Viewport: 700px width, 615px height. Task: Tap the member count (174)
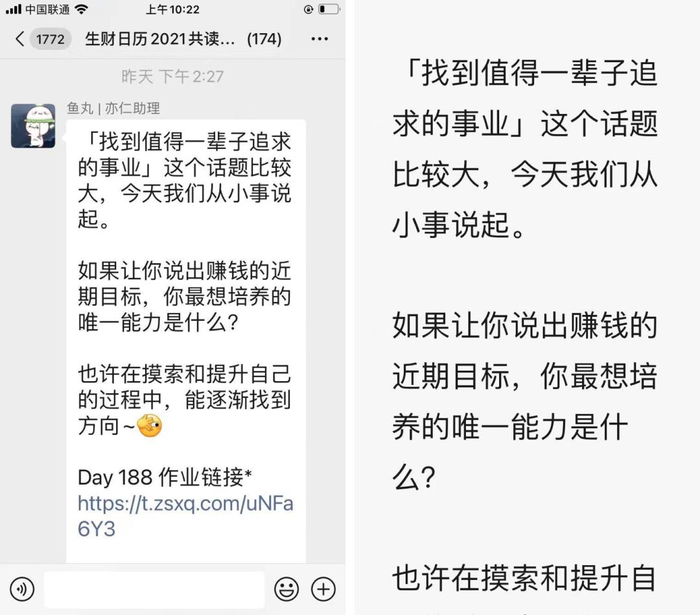(264, 40)
